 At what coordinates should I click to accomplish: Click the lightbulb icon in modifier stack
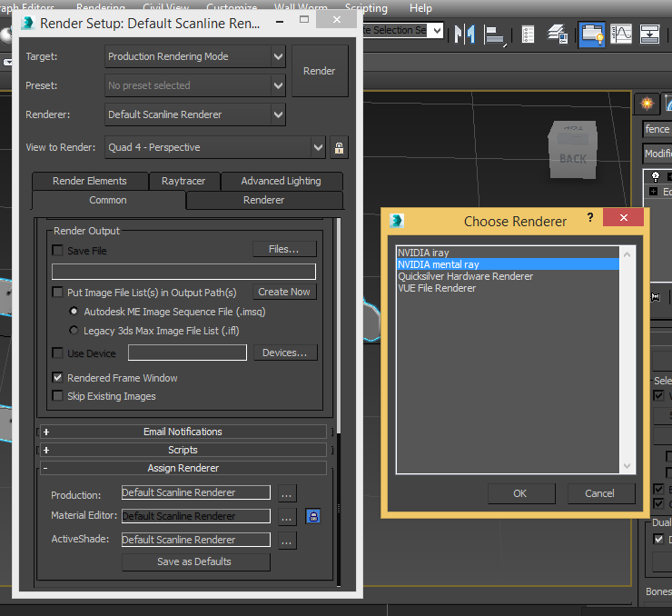click(x=656, y=176)
